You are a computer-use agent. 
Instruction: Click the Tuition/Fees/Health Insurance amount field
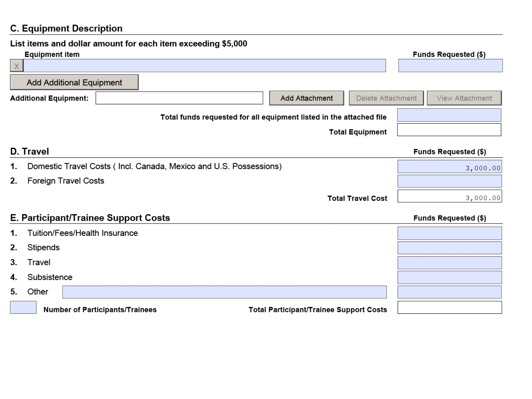coord(449,233)
